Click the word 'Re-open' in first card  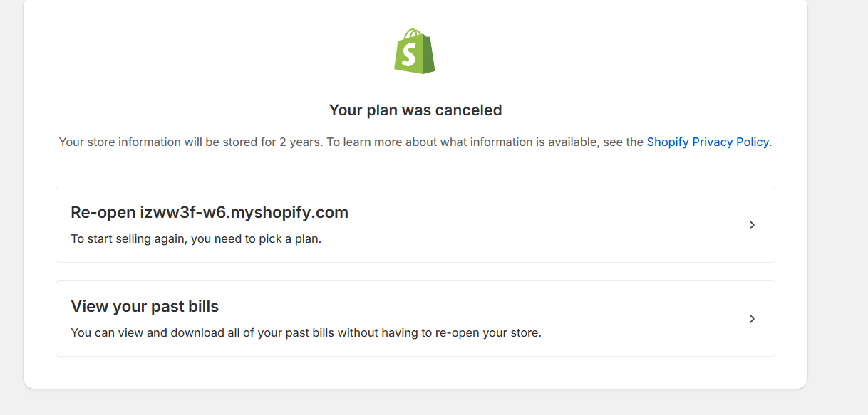pos(103,212)
